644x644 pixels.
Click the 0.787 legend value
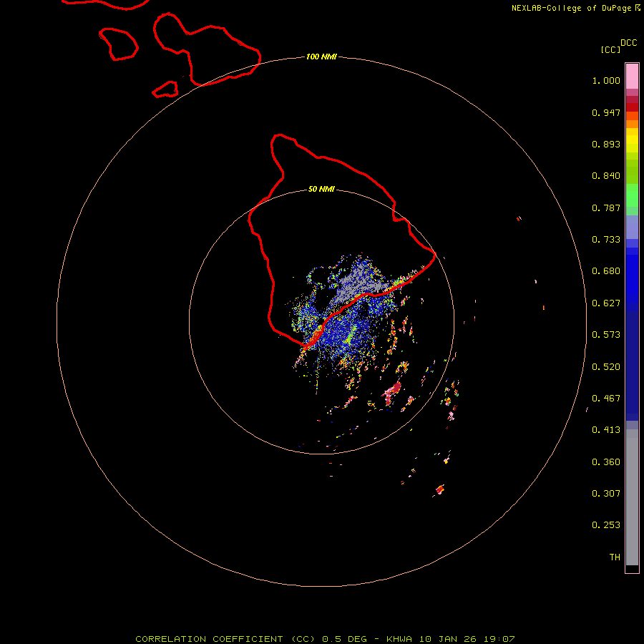point(606,208)
